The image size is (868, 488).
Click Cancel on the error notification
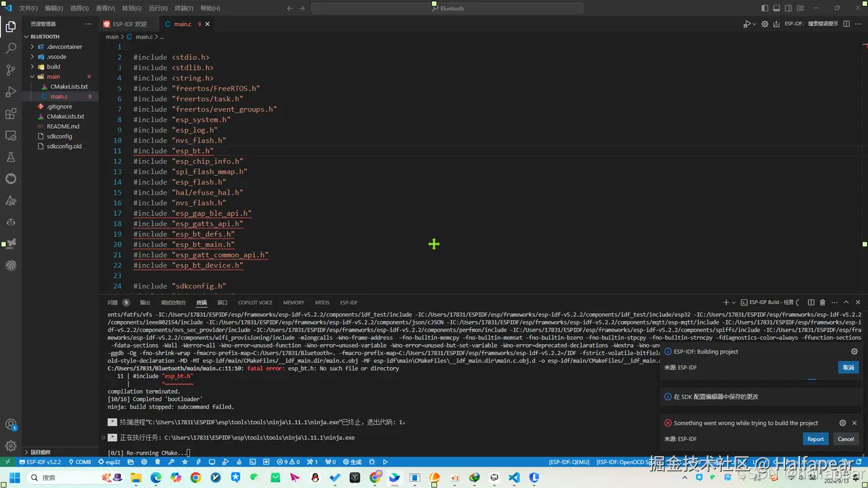(846, 439)
